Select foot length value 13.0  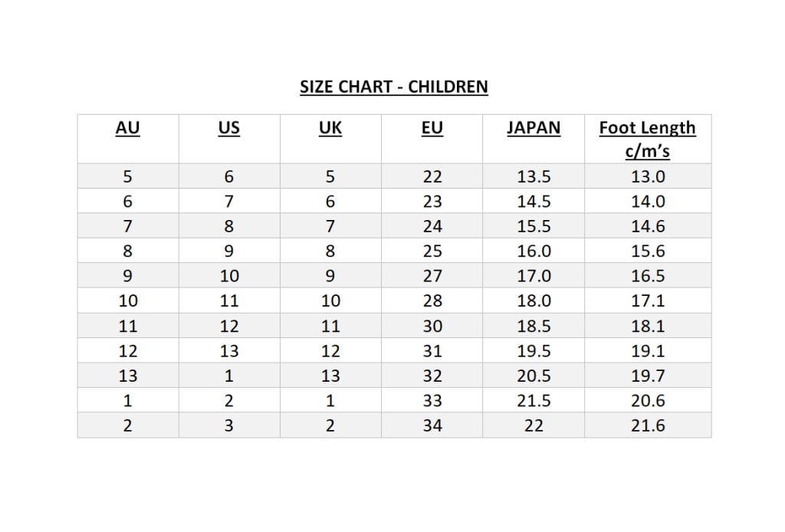pyautogui.click(x=648, y=176)
